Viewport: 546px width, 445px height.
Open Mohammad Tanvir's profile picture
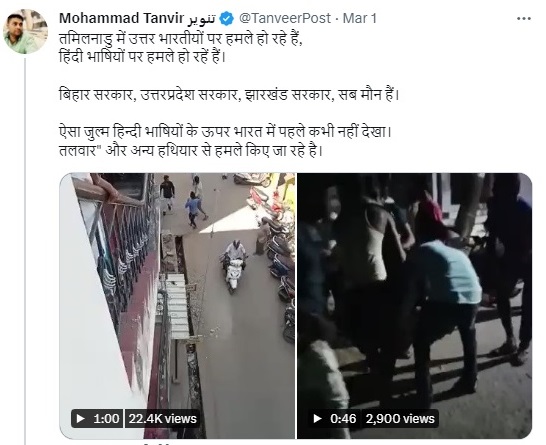pyautogui.click(x=25, y=32)
